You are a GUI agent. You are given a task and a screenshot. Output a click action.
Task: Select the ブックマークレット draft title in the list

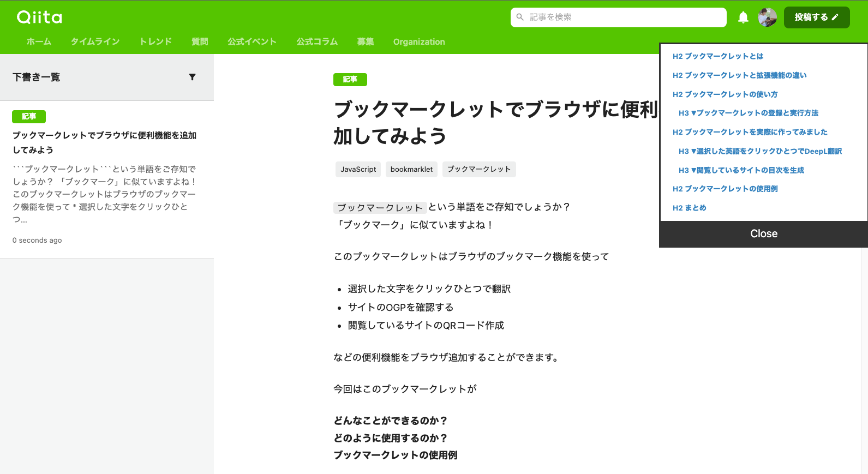point(105,142)
